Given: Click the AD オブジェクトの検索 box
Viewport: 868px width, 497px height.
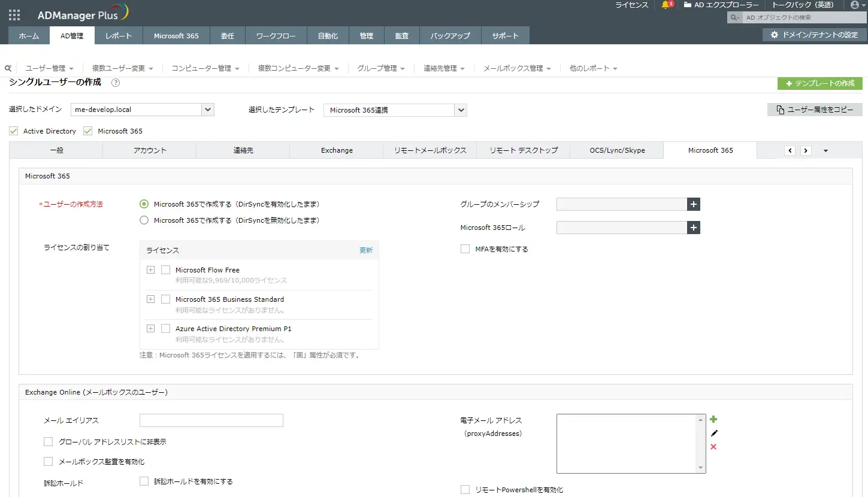Looking at the screenshot, I should click(805, 18).
